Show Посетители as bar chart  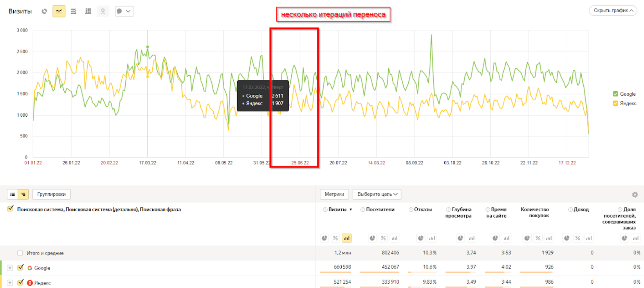394,238
